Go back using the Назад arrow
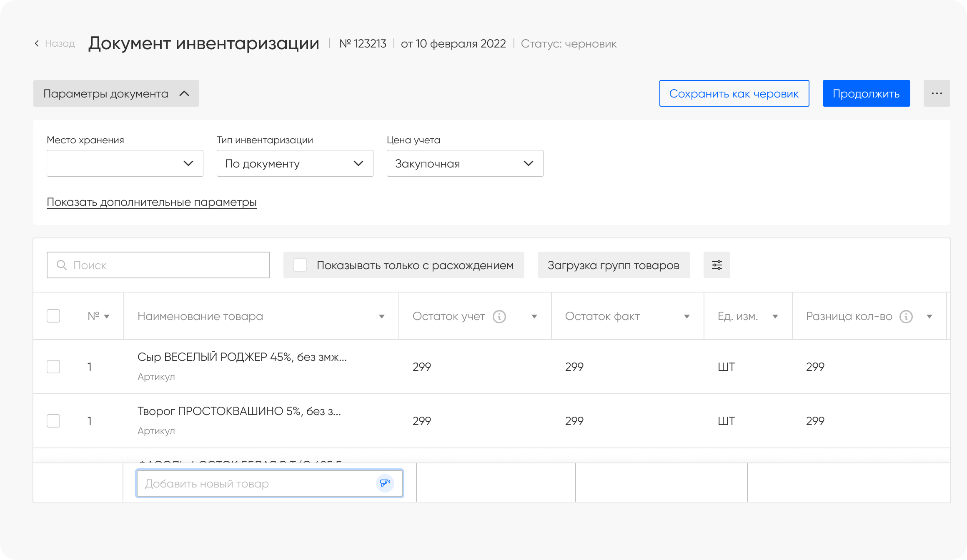This screenshot has height=560, width=967. 37,43
